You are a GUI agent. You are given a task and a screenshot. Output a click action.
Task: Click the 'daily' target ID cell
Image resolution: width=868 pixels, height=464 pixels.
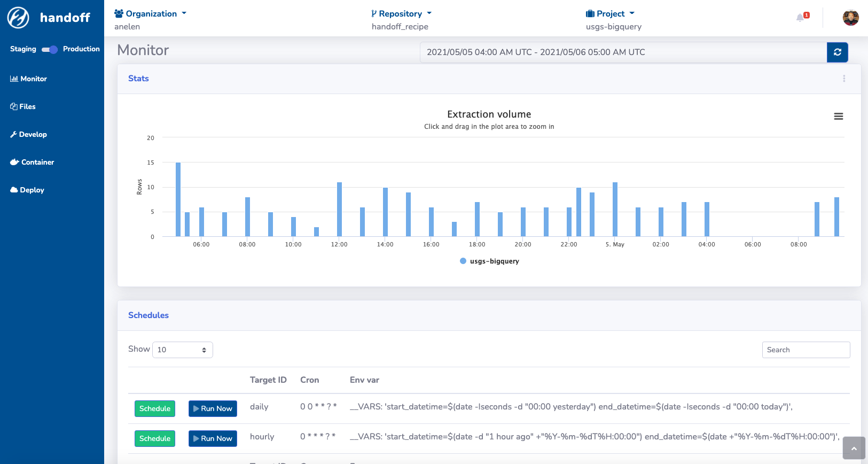point(259,407)
